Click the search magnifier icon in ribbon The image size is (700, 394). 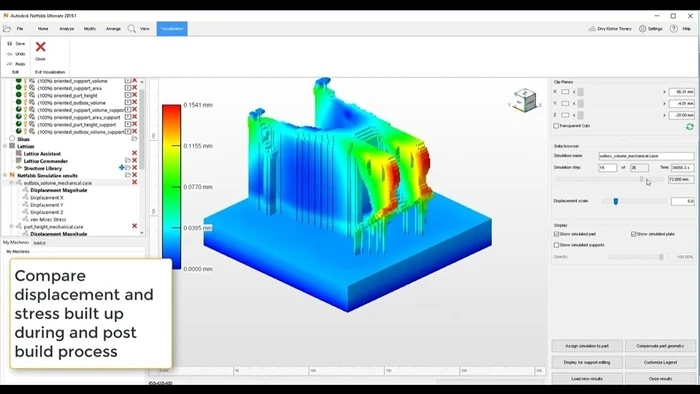click(132, 29)
